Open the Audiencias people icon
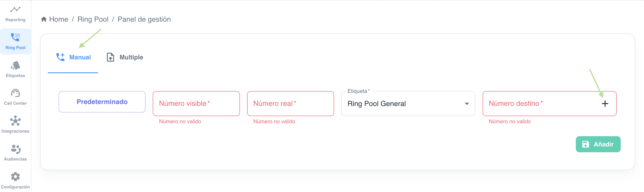This screenshot has height=192, width=644. click(15, 149)
